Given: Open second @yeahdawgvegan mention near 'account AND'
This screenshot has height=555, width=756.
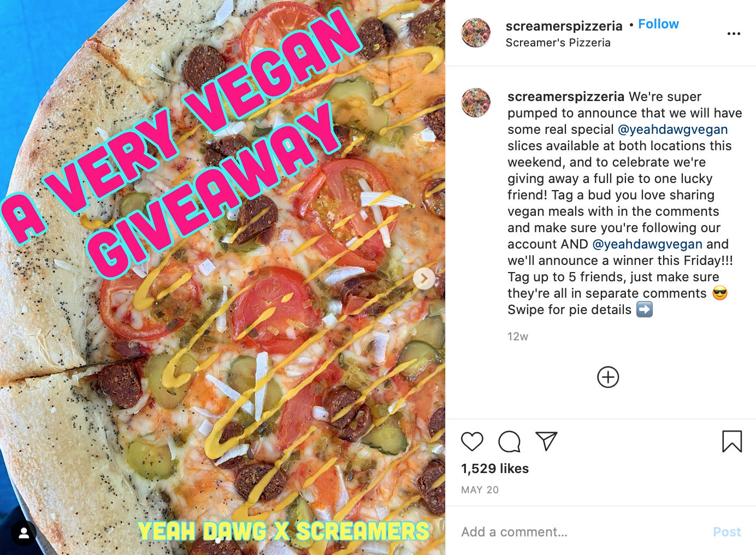Looking at the screenshot, I should click(x=647, y=244).
